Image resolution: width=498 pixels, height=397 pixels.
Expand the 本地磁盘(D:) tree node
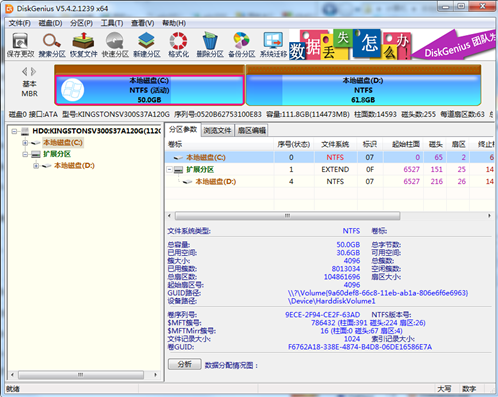click(36, 166)
